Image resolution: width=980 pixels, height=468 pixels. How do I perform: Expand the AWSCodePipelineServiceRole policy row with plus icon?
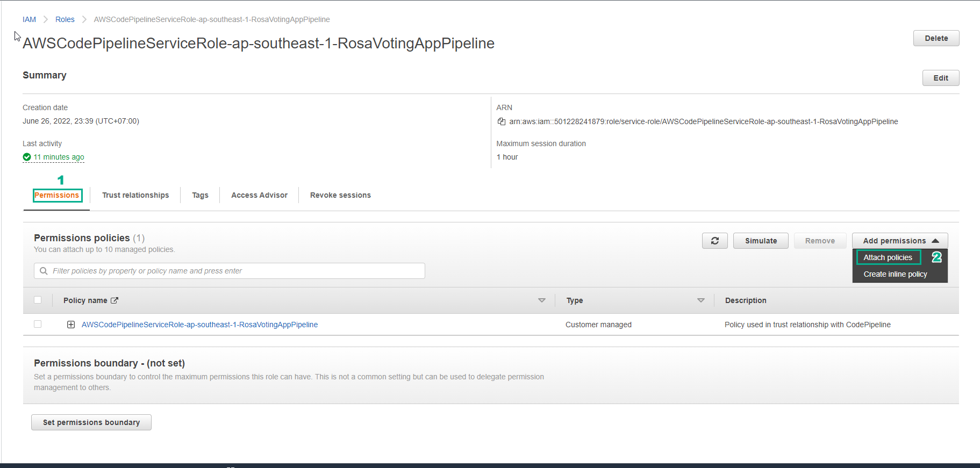(x=71, y=325)
